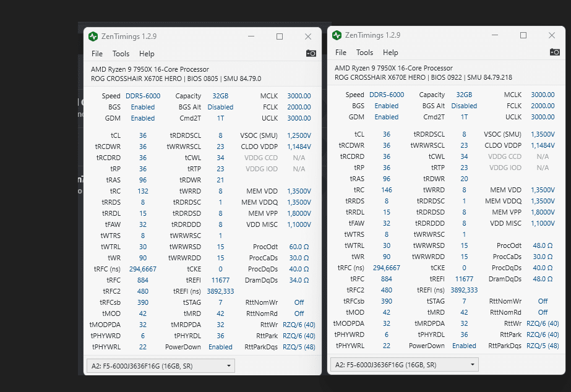Click tRFCsb value 390 in right window

[x=387, y=301]
